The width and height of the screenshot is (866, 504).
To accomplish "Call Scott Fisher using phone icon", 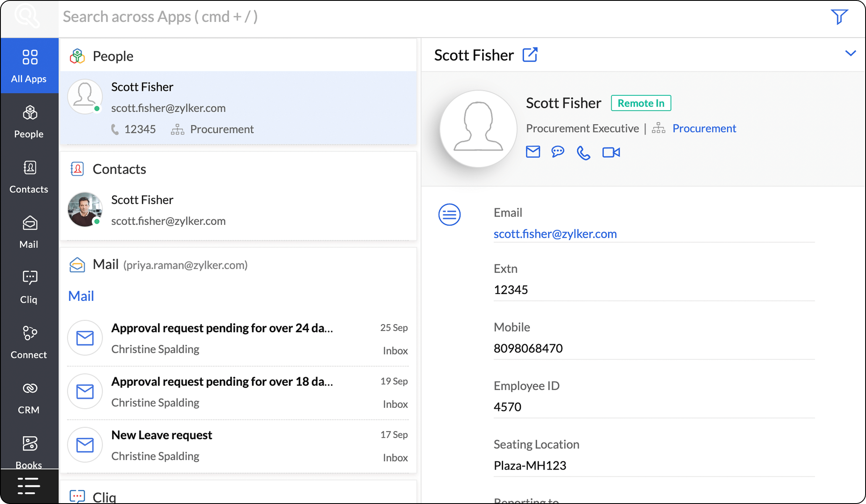I will coord(583,153).
